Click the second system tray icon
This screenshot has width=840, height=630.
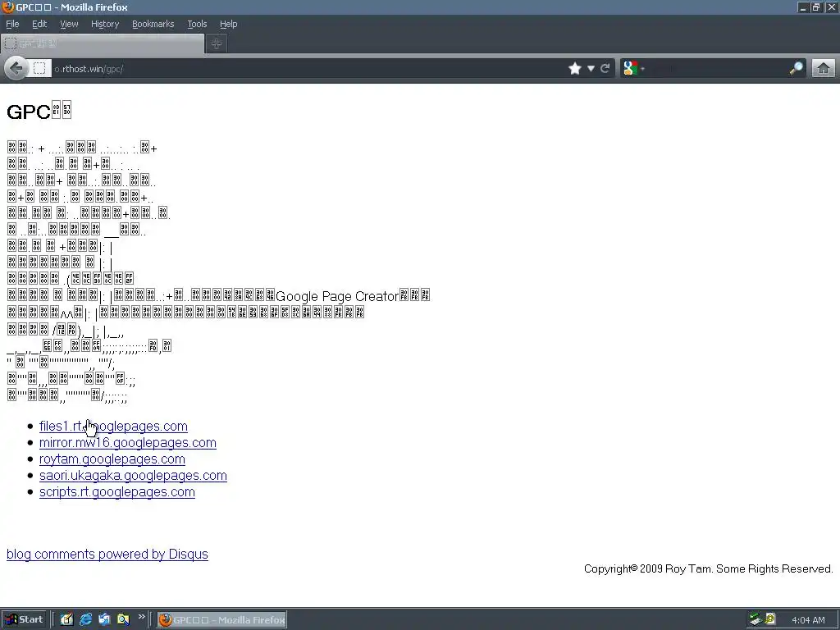tap(770, 620)
